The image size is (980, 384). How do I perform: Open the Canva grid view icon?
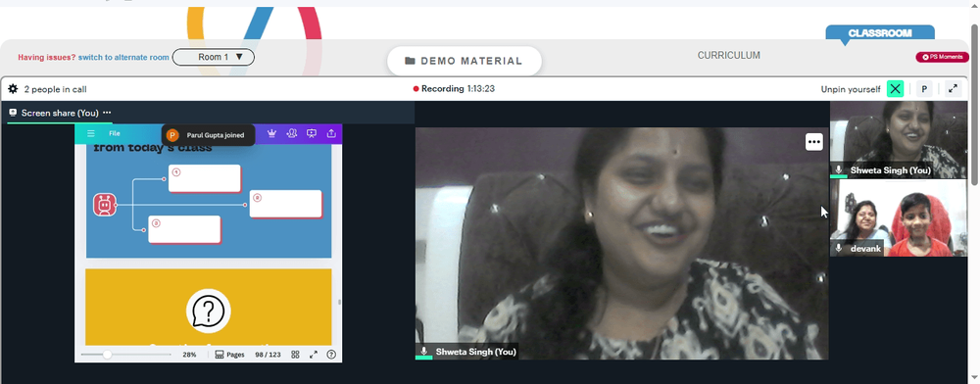point(296,355)
